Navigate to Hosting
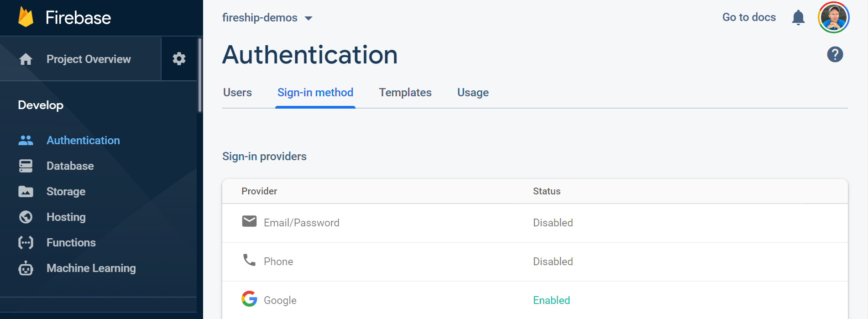Viewport: 868px width, 319px height. [x=66, y=217]
